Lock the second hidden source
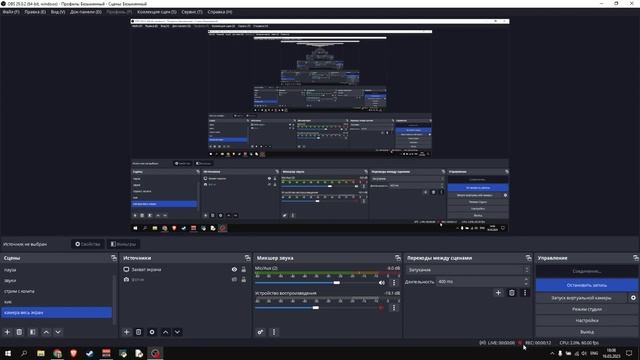 (x=244, y=280)
